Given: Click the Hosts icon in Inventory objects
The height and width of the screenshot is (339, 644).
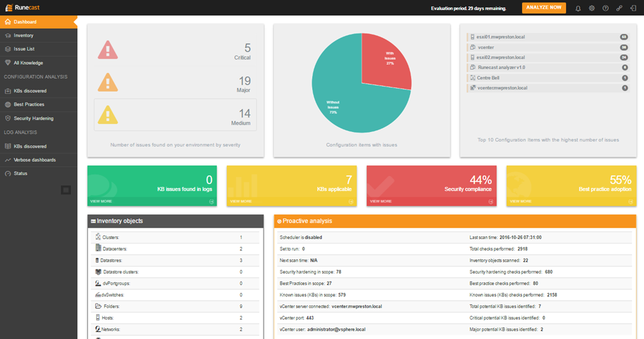Looking at the screenshot, I should [97, 318].
